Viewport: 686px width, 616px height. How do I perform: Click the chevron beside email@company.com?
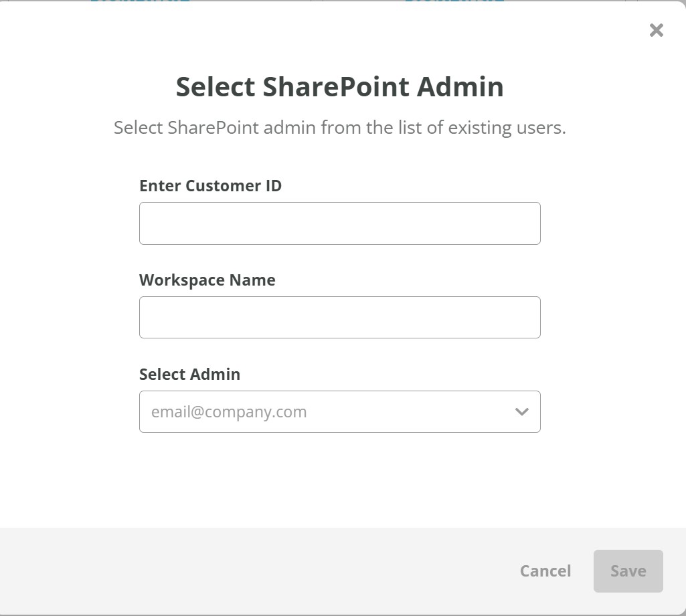521,412
